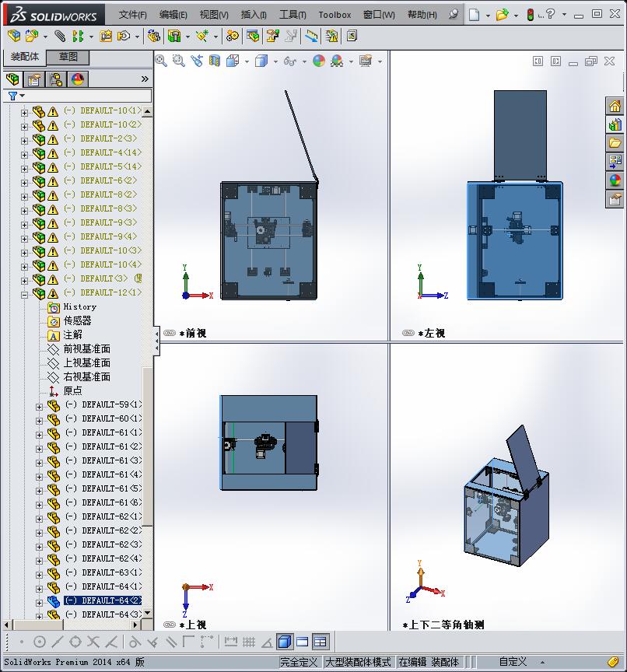The height and width of the screenshot is (672, 627).
Task: Click Zoom to Area icon
Action: coord(178,61)
